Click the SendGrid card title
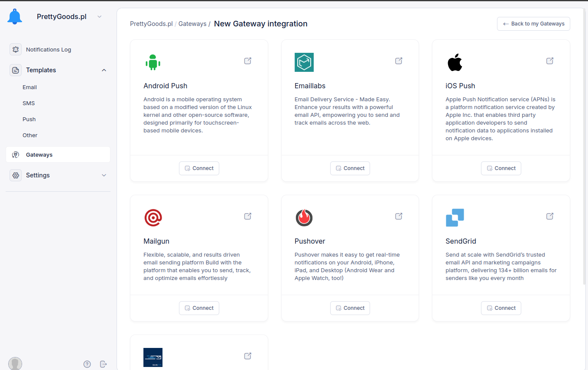The image size is (588, 370). tap(461, 241)
